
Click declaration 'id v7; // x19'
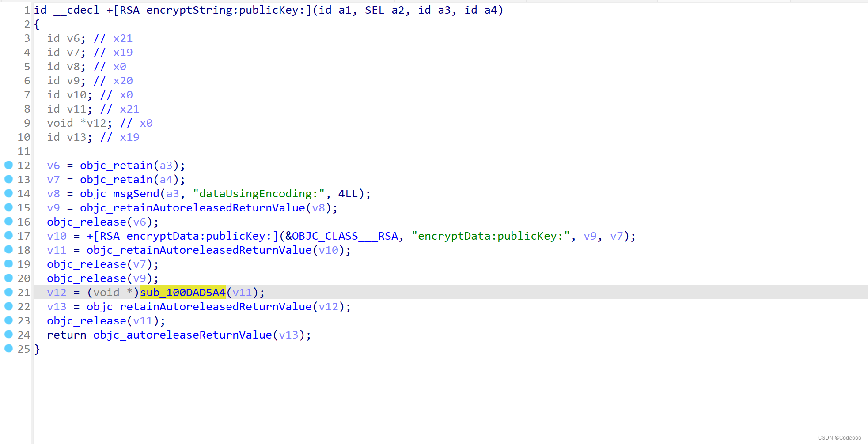click(x=90, y=53)
